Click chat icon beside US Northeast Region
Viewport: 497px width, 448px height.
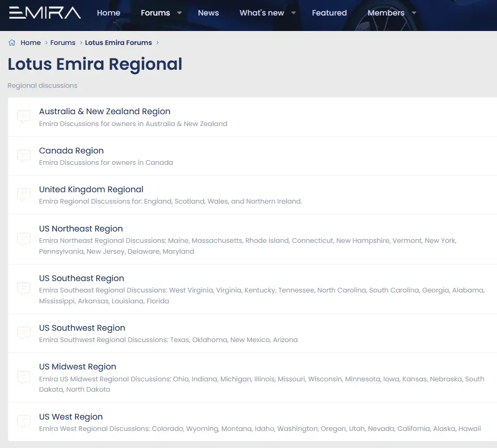tap(24, 239)
